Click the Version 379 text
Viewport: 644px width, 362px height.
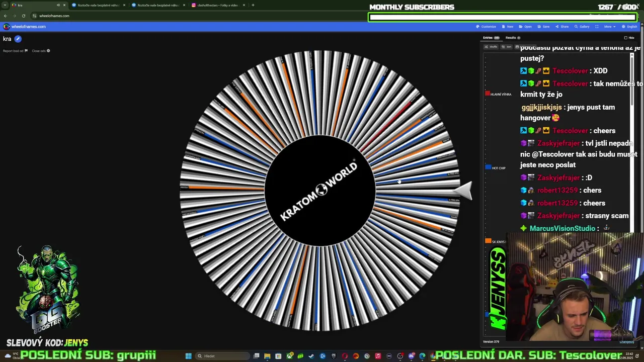491,342
